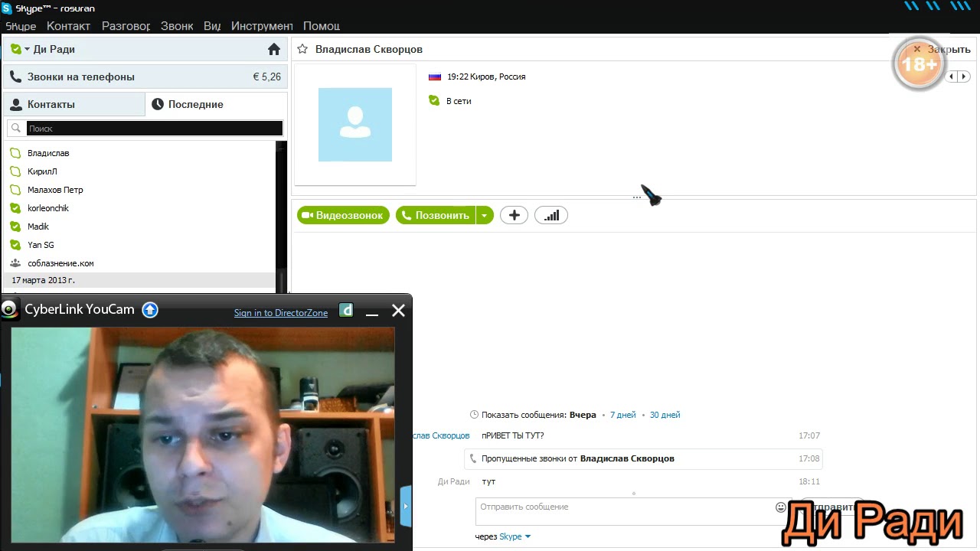Click the plus add button
The image size is (980, 551).
coord(514,216)
